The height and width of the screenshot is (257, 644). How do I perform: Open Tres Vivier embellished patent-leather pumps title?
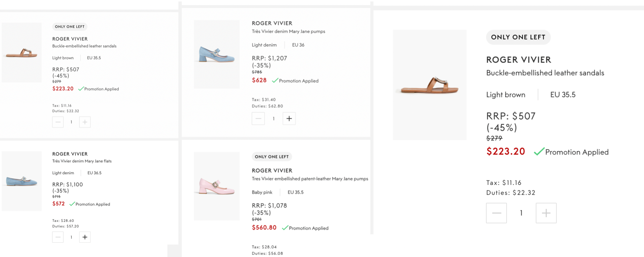pyautogui.click(x=310, y=179)
